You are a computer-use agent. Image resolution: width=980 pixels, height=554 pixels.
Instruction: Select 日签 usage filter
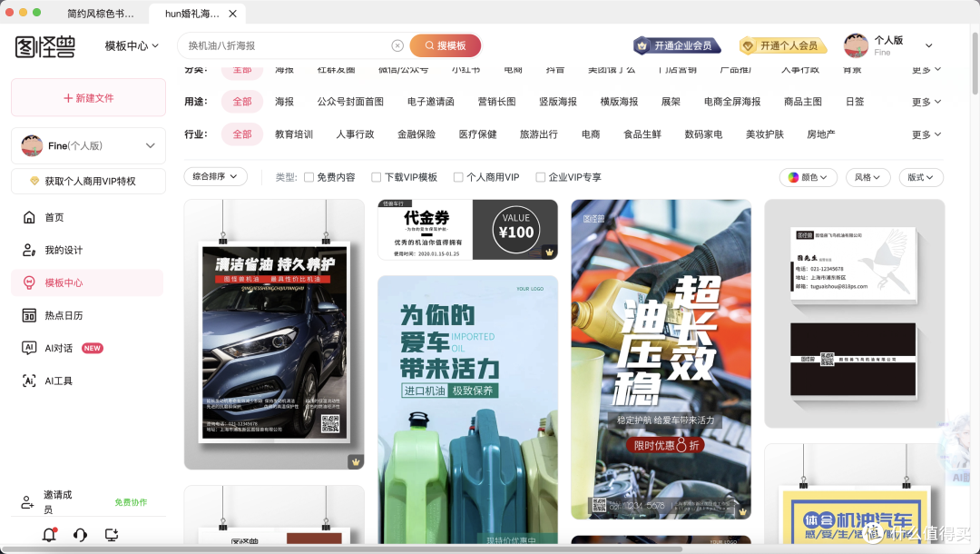855,102
